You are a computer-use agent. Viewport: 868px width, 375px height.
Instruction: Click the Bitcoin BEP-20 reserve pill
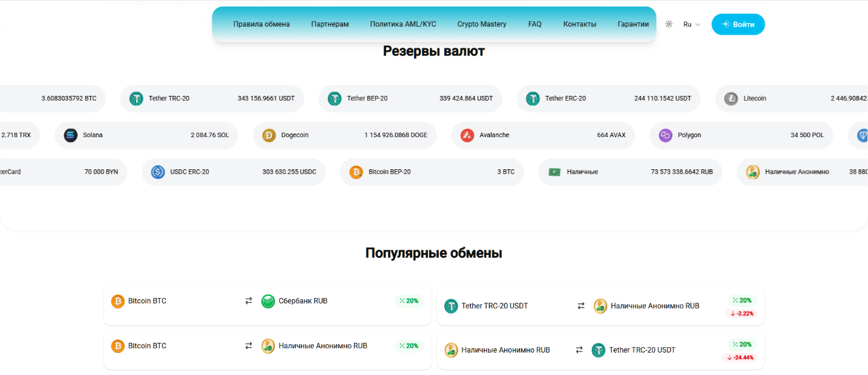[x=432, y=172]
